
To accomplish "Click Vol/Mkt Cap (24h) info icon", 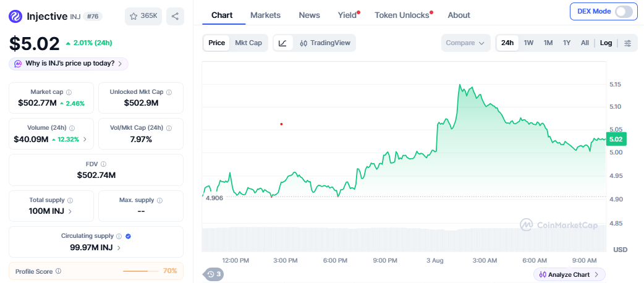I will [x=169, y=128].
